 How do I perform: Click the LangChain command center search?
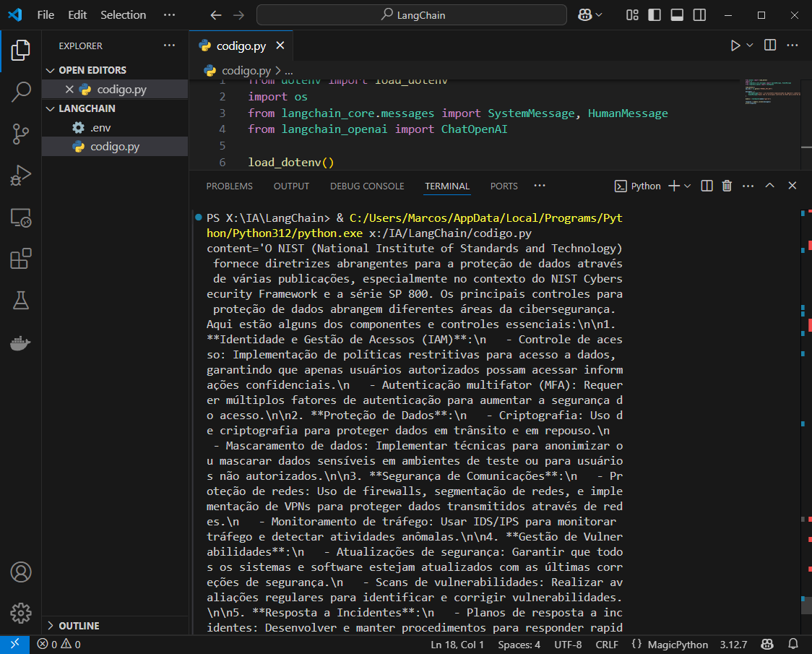coord(412,15)
